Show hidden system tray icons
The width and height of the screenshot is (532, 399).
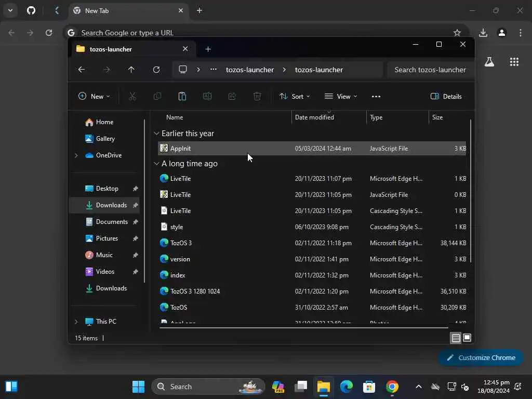click(x=419, y=387)
